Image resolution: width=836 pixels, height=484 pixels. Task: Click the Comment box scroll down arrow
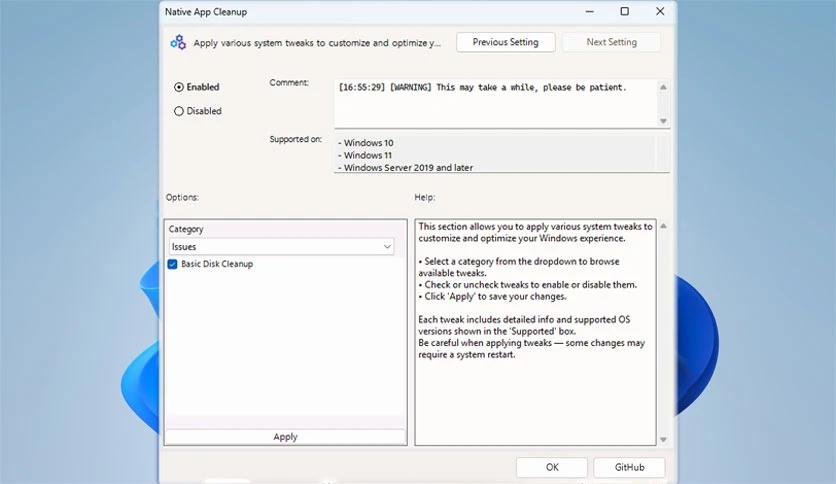(663, 121)
